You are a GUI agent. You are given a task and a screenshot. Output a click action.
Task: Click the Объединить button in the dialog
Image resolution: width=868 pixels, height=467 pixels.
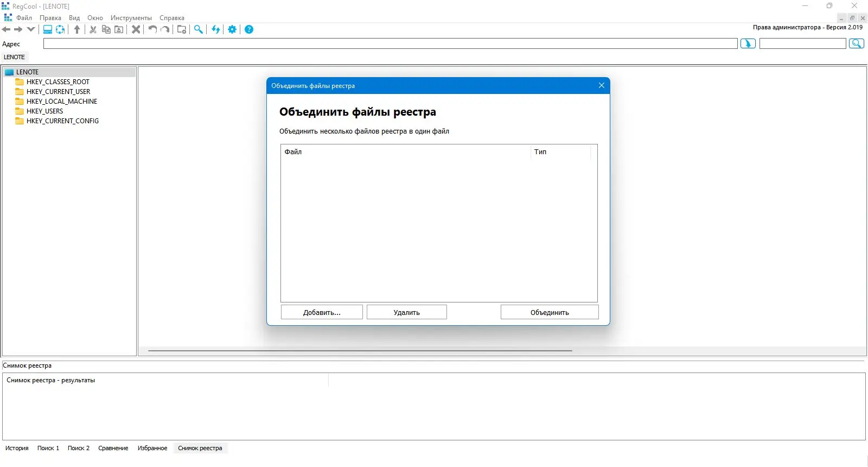(550, 312)
